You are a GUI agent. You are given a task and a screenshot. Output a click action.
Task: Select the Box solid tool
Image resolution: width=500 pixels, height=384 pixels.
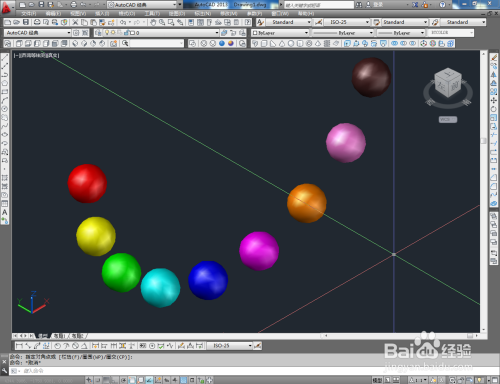click(264, 44)
